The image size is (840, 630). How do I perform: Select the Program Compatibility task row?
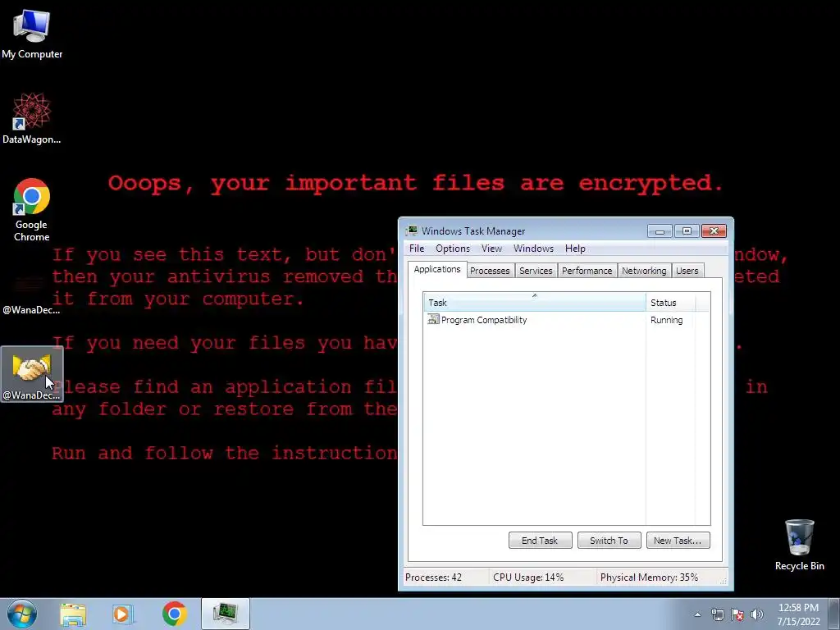click(566, 320)
